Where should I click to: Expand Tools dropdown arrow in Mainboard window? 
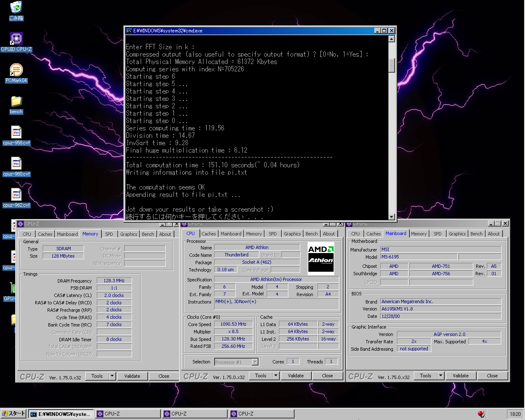click(441, 376)
